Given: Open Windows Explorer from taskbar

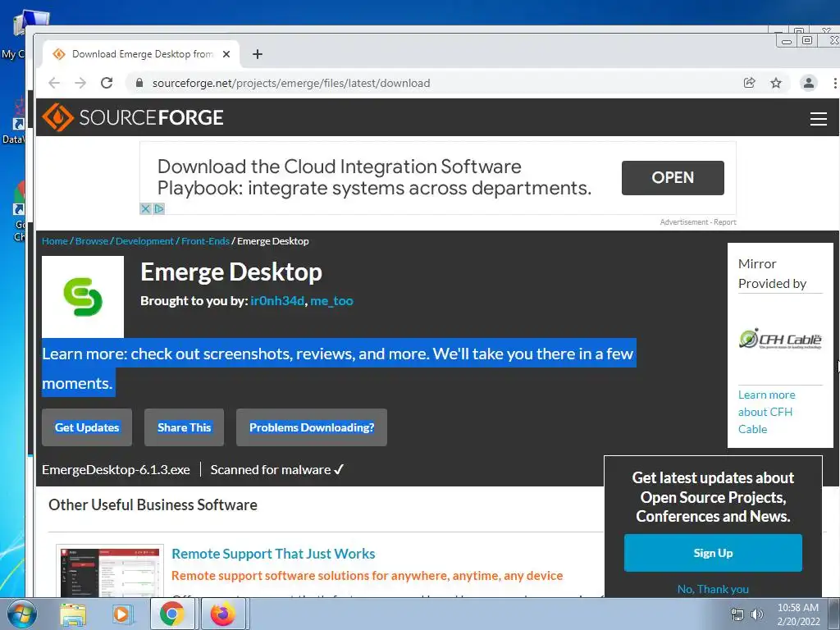Looking at the screenshot, I should 73,614.
